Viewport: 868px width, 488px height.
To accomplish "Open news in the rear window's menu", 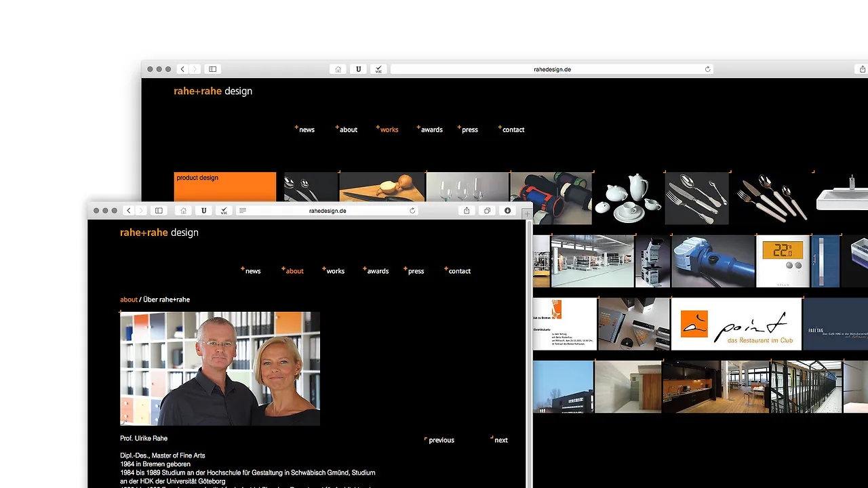I will (x=305, y=129).
